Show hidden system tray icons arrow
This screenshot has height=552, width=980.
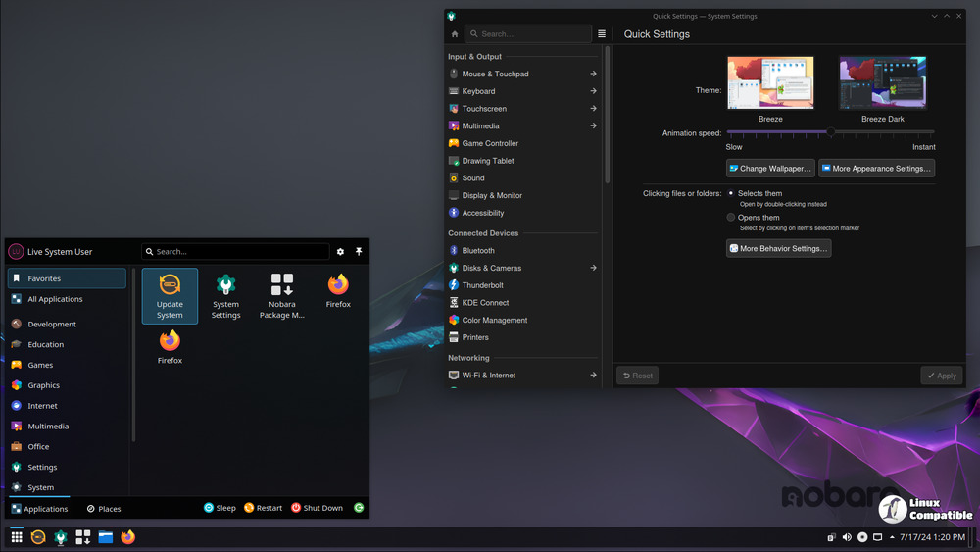[x=894, y=537]
